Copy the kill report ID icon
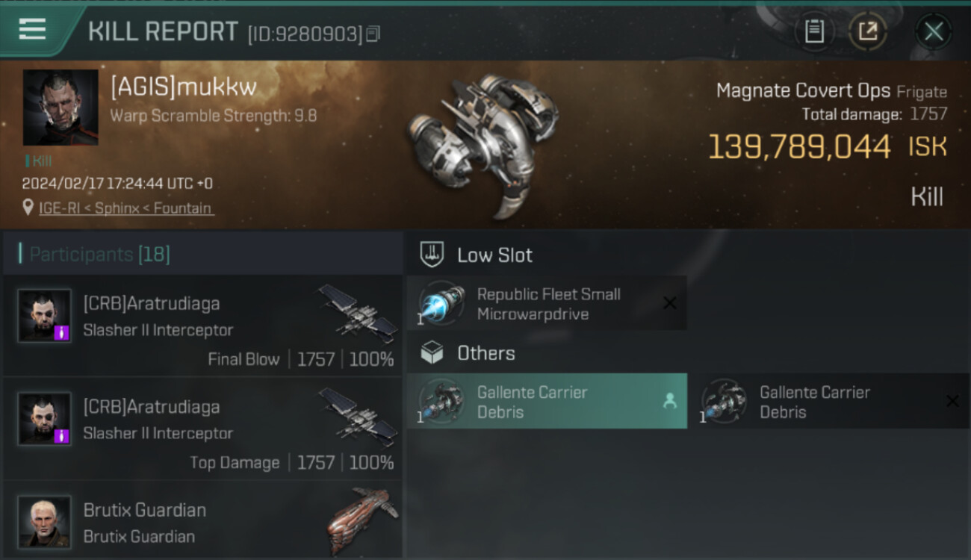Viewport: 971px width, 560px height. click(373, 34)
